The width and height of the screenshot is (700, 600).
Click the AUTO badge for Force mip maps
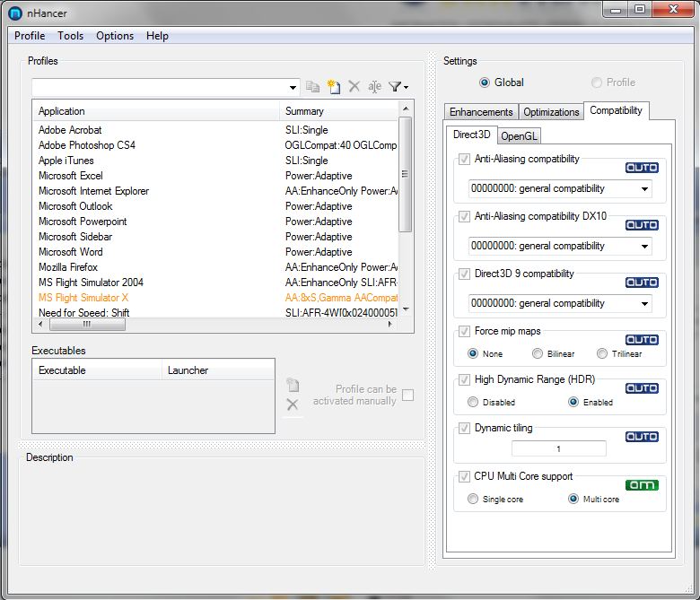pos(642,340)
